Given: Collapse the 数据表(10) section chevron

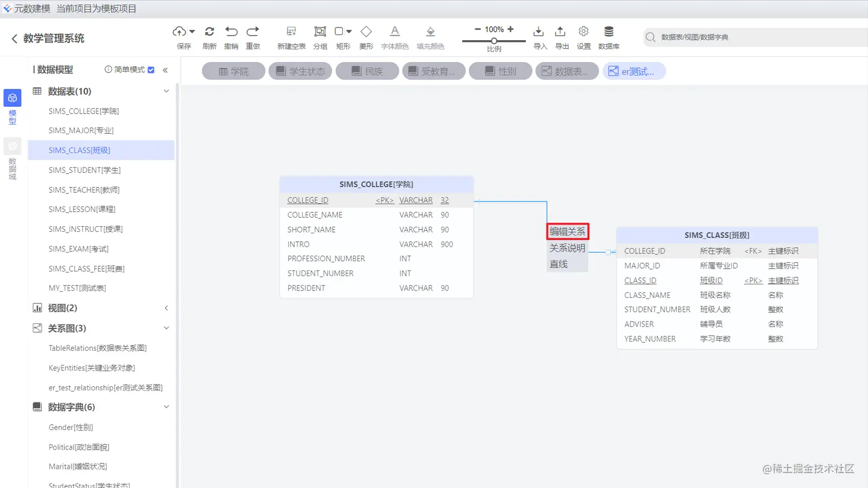Looking at the screenshot, I should click(166, 91).
